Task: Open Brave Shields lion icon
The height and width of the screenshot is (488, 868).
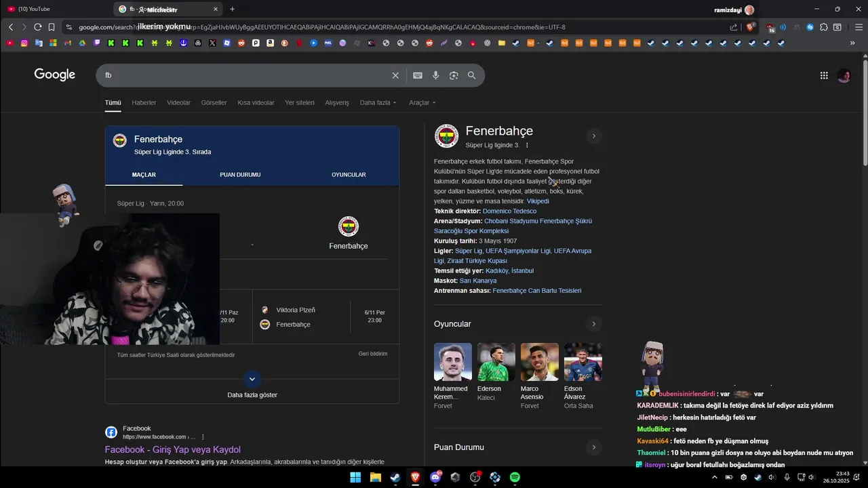Action: tap(751, 27)
